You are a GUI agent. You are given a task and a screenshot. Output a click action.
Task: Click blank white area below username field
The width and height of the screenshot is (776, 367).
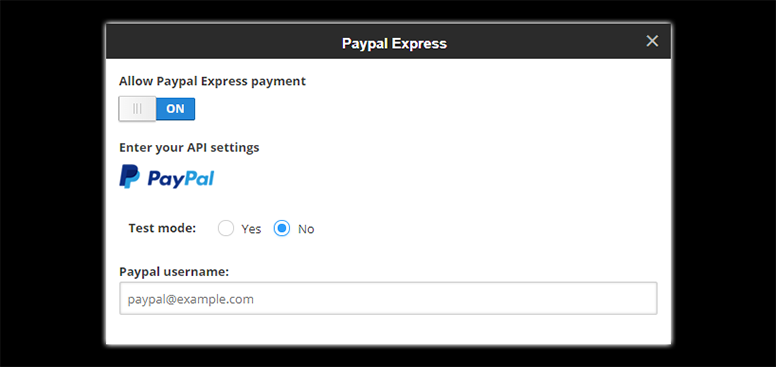tap(388, 330)
